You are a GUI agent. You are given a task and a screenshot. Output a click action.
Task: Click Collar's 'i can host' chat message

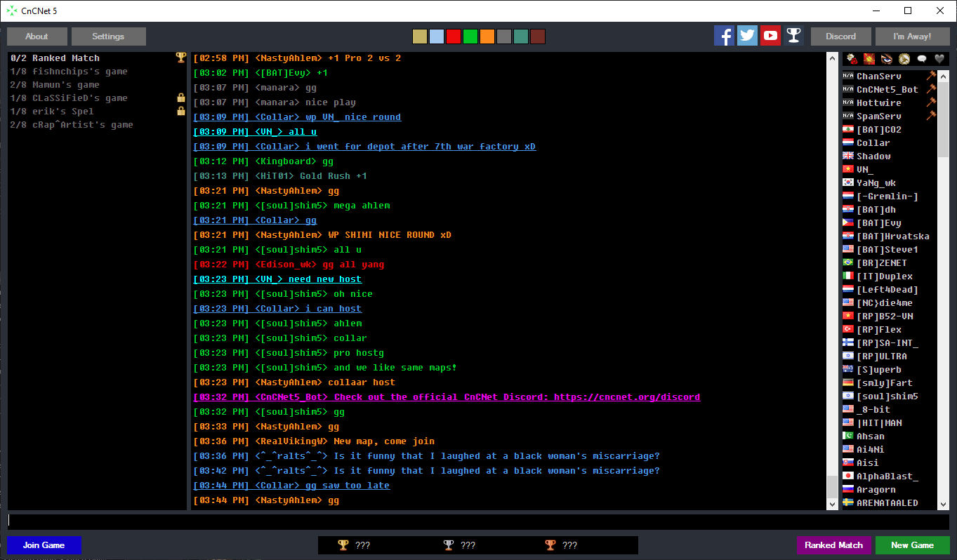click(277, 309)
